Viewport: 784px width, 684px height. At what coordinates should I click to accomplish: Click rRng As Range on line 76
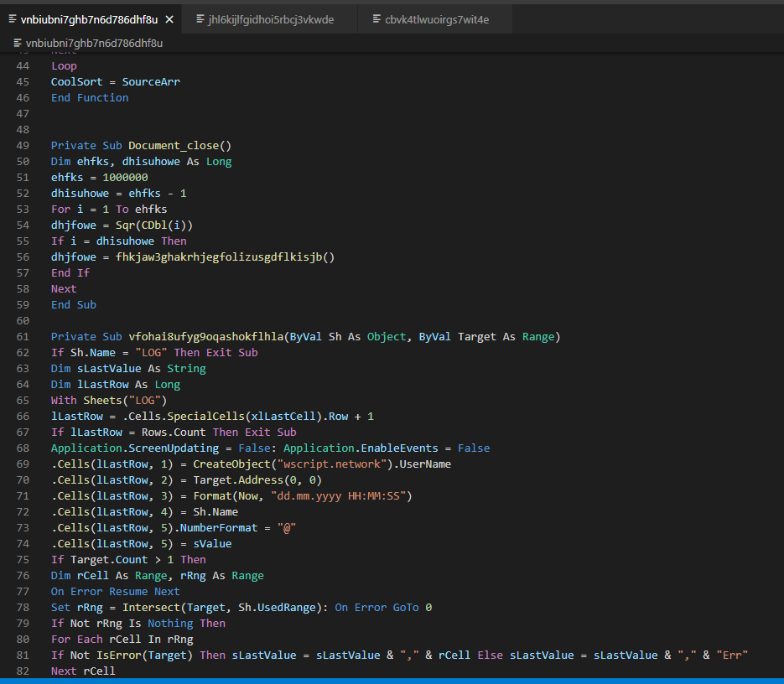click(222, 576)
